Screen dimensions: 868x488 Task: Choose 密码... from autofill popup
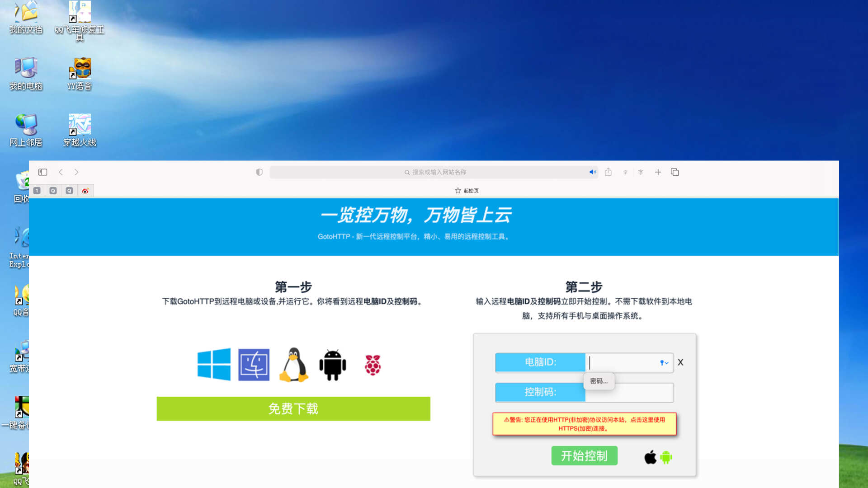click(599, 381)
